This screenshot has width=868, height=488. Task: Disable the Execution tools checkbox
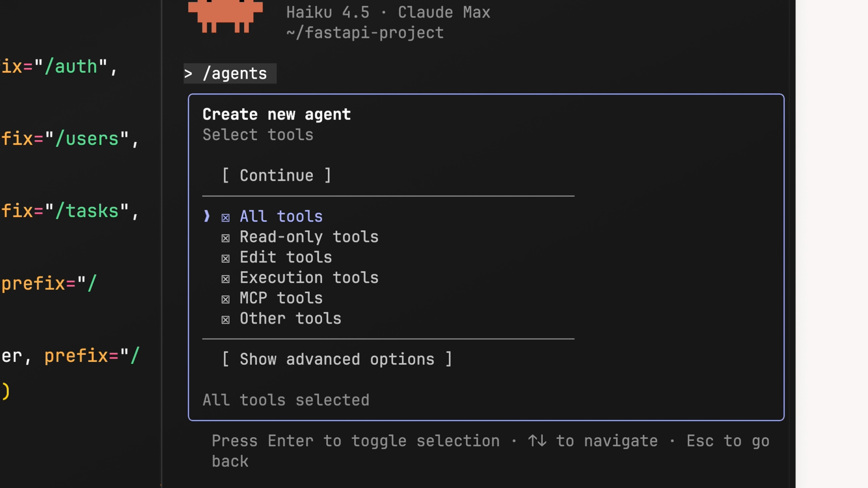226,278
